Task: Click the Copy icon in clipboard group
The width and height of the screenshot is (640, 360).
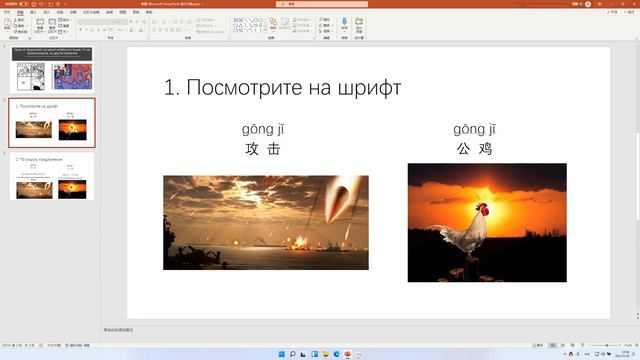Action: tap(15, 26)
